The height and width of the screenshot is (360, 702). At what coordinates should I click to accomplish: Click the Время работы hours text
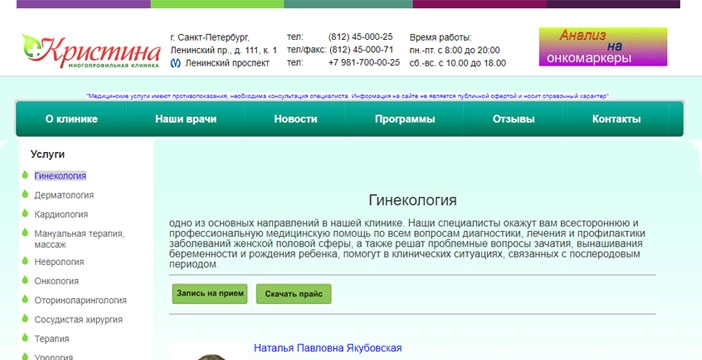[441, 38]
